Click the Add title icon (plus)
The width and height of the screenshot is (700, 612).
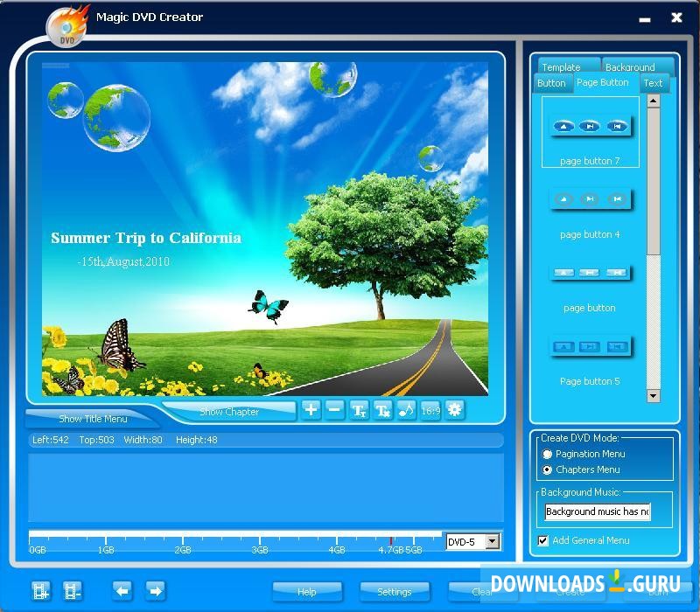point(311,410)
